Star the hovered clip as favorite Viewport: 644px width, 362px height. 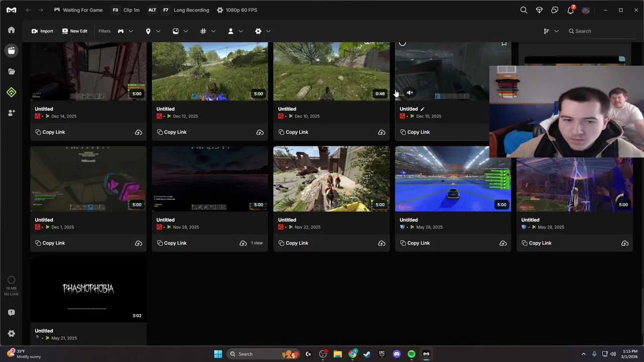[x=504, y=43]
